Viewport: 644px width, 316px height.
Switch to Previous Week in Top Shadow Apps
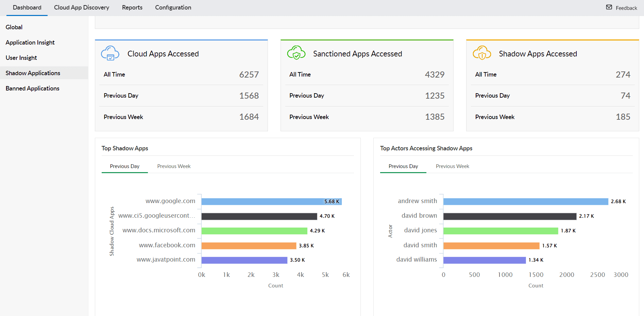[173, 166]
